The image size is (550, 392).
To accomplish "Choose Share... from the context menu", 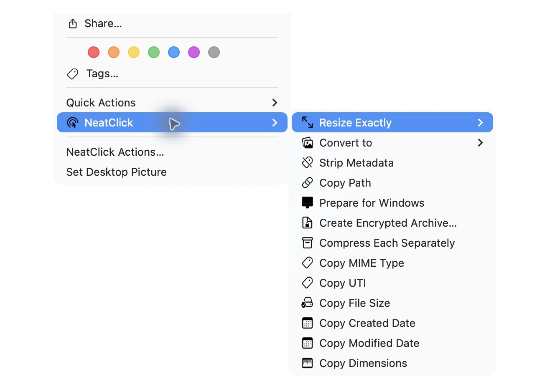I will [103, 24].
